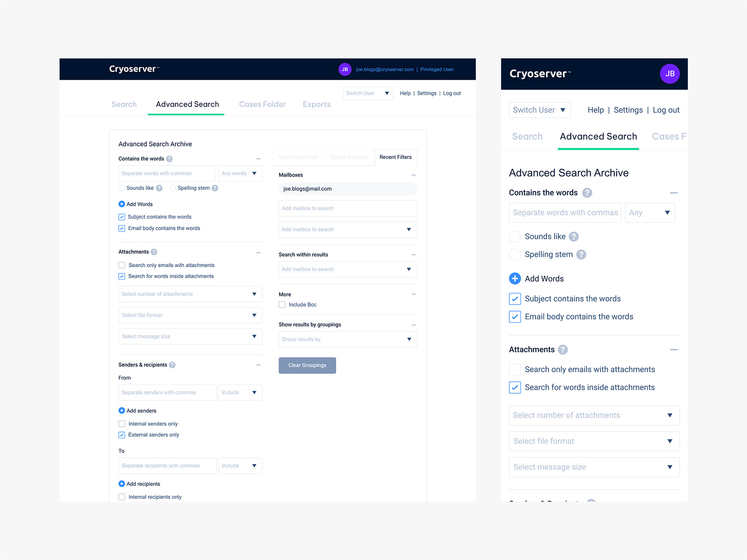Screen dimensions: 747x560
Task: Open the desktop Switch User dropdown
Action: click(x=368, y=93)
